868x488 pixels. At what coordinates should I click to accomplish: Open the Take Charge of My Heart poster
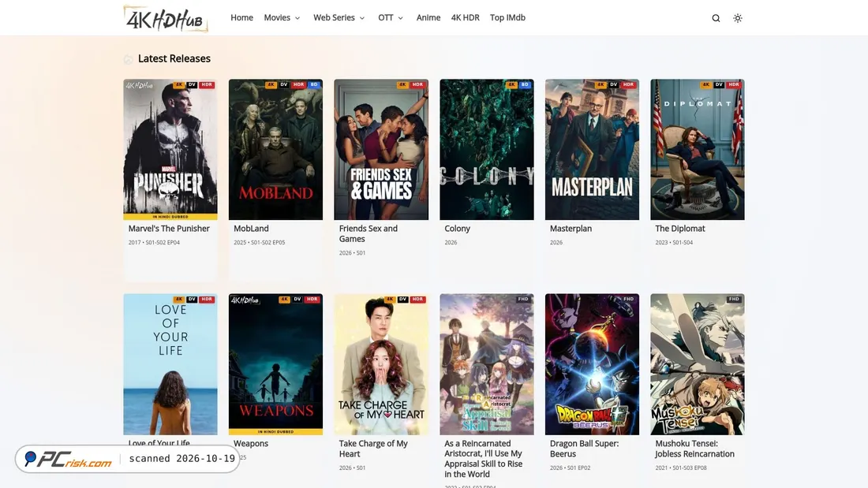pyautogui.click(x=381, y=364)
